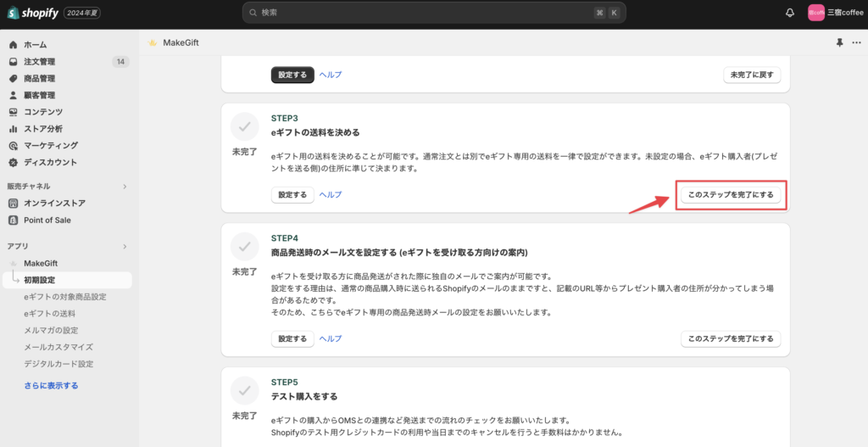
Task: Open ヘルプ link in STEP3 card
Action: click(x=331, y=195)
